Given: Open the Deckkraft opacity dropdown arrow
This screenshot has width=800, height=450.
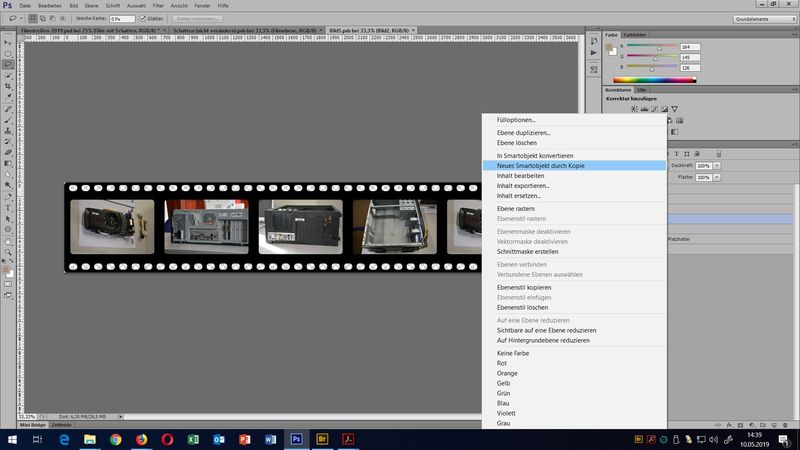Looking at the screenshot, I should [717, 165].
